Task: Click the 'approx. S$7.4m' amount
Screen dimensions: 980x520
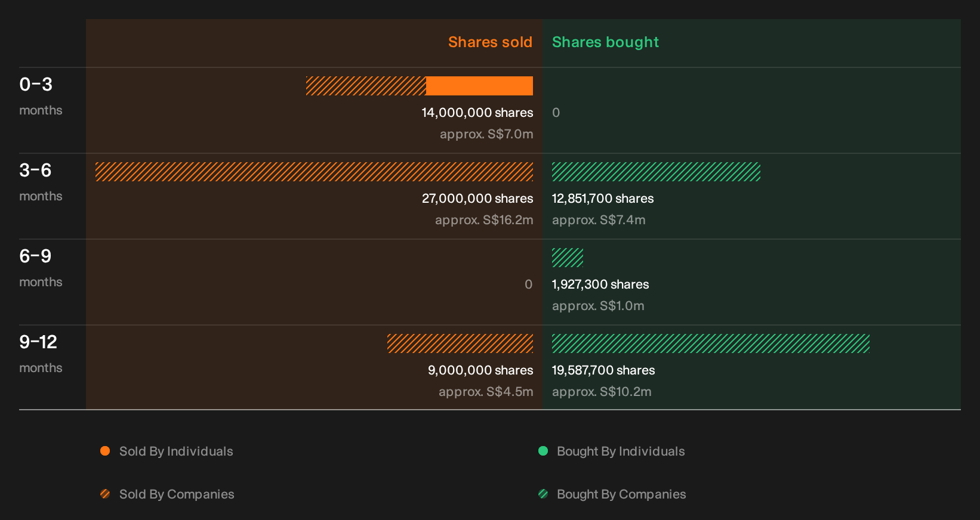Action: click(x=599, y=220)
